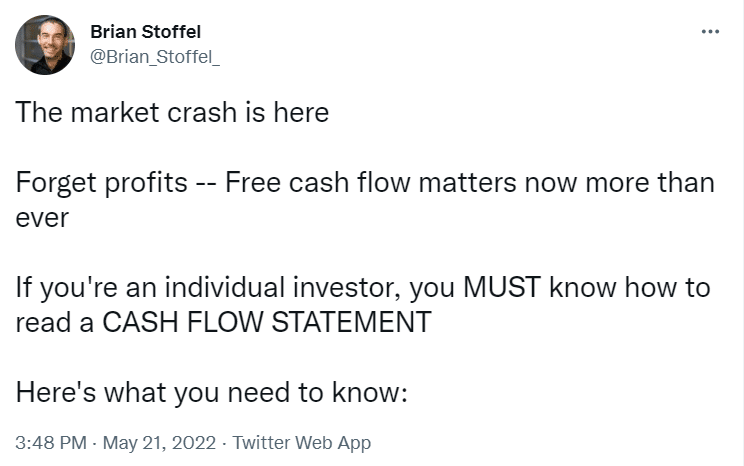Click Brian Stoffel's profile avatar photo
This screenshot has width=744, height=466.
click(x=45, y=45)
